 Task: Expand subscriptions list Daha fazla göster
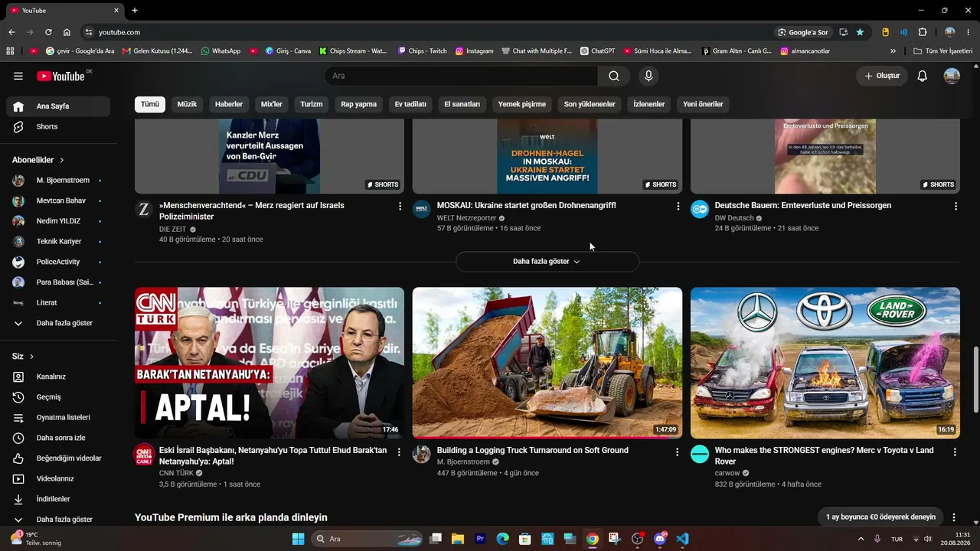click(x=58, y=323)
